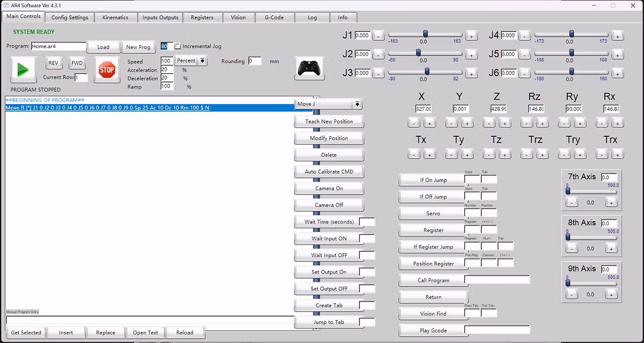This screenshot has width=644, height=343.
Task: Increase the Rz rotation value
Action: 543,123
